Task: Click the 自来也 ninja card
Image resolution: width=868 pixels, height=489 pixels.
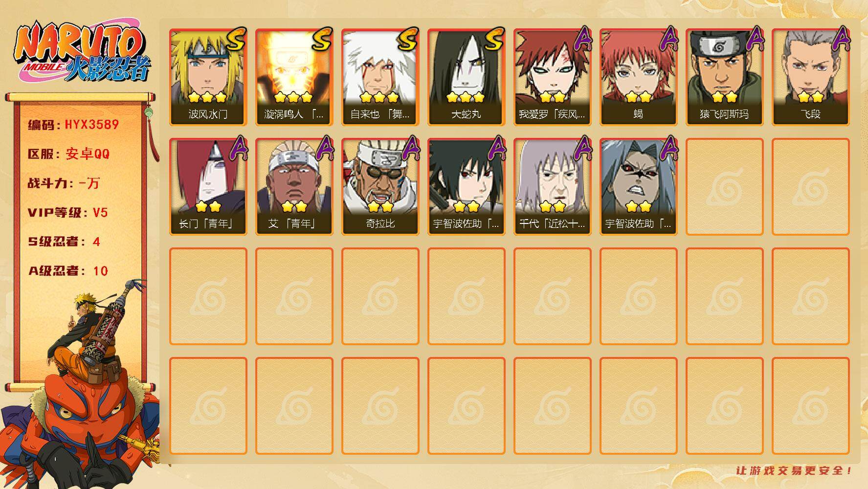Action: pyautogui.click(x=380, y=77)
